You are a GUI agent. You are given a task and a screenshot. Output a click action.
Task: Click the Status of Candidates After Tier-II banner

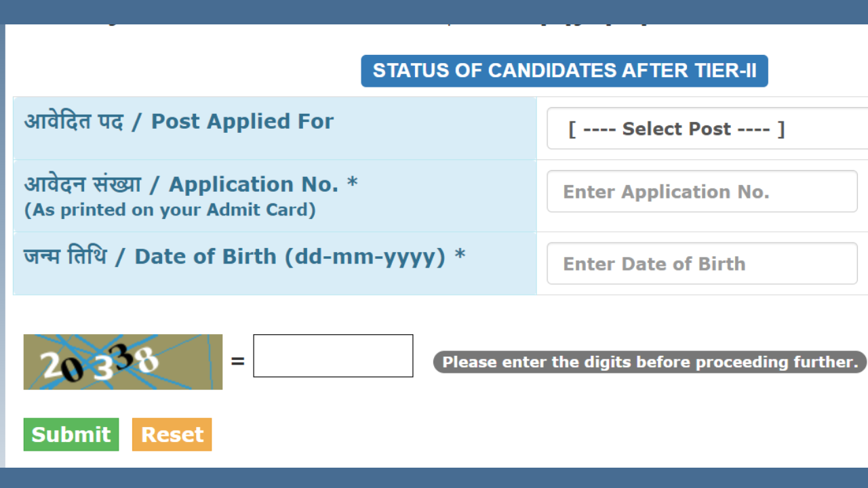pyautogui.click(x=564, y=71)
